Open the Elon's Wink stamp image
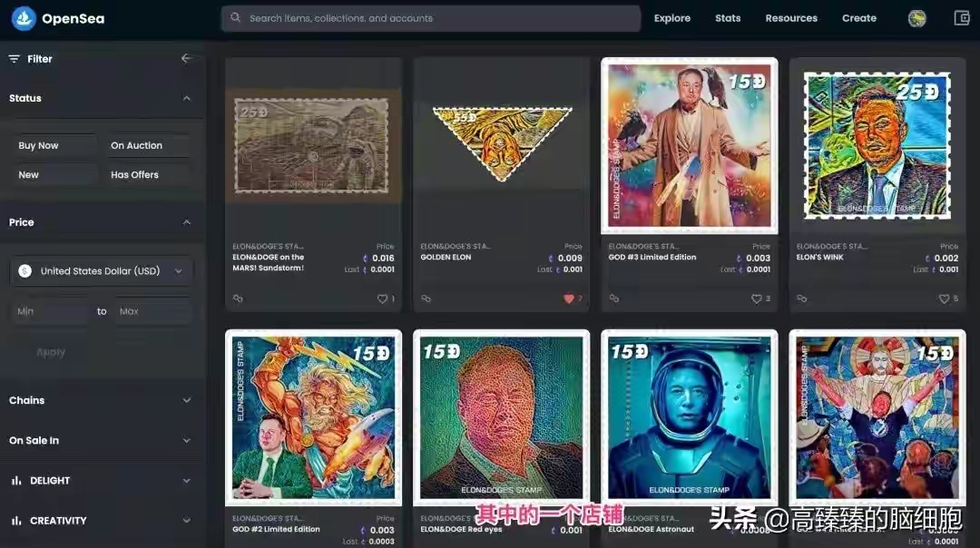Image resolution: width=980 pixels, height=548 pixels. pos(877,145)
